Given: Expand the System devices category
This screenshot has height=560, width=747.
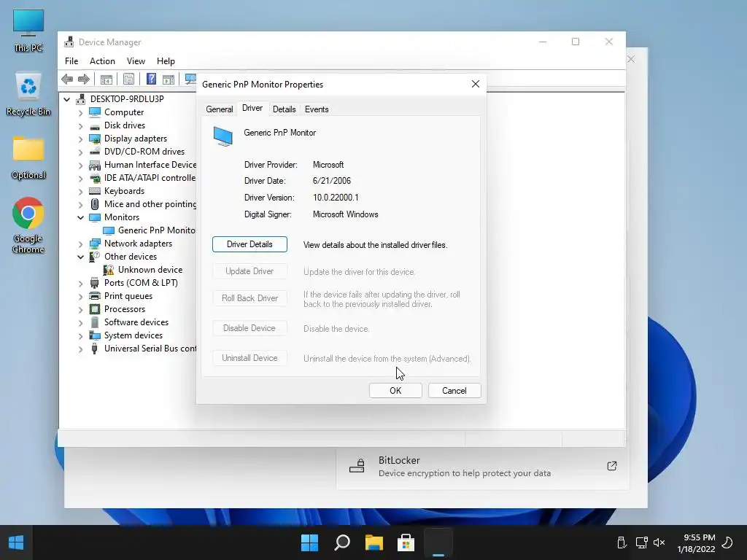Looking at the screenshot, I should pos(80,335).
